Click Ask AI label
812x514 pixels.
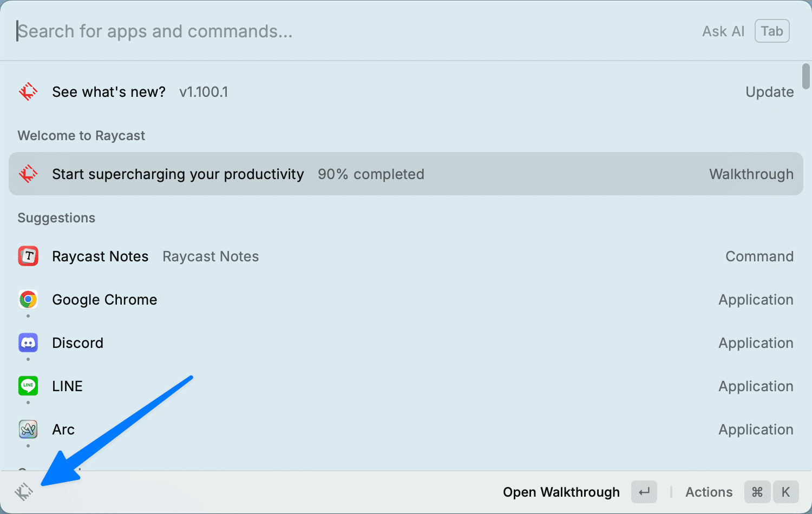(x=723, y=31)
